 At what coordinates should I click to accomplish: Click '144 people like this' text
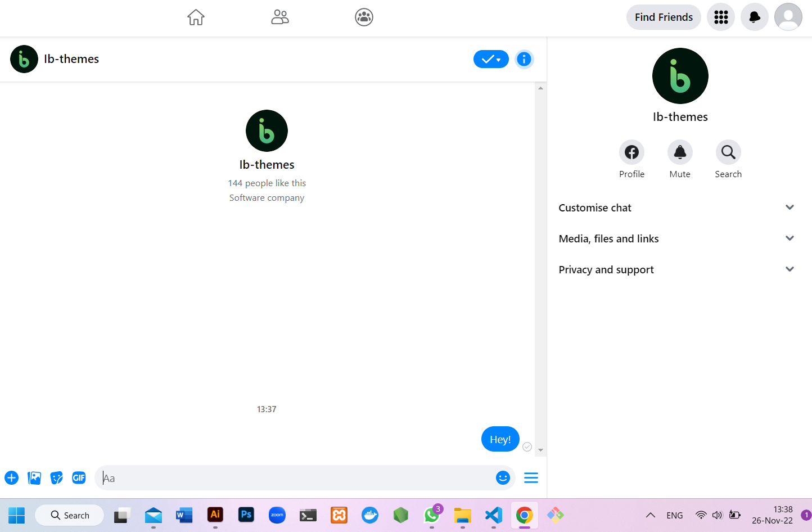(267, 183)
